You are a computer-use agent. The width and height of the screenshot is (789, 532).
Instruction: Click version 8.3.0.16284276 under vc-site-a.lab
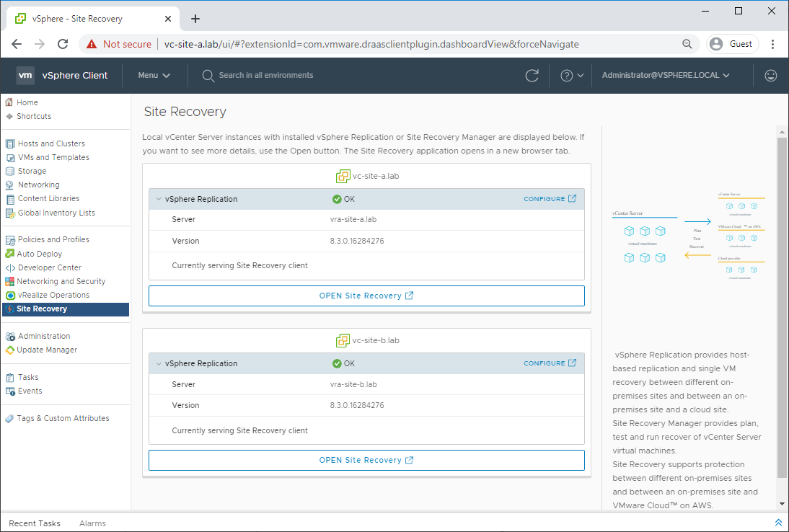(357, 241)
